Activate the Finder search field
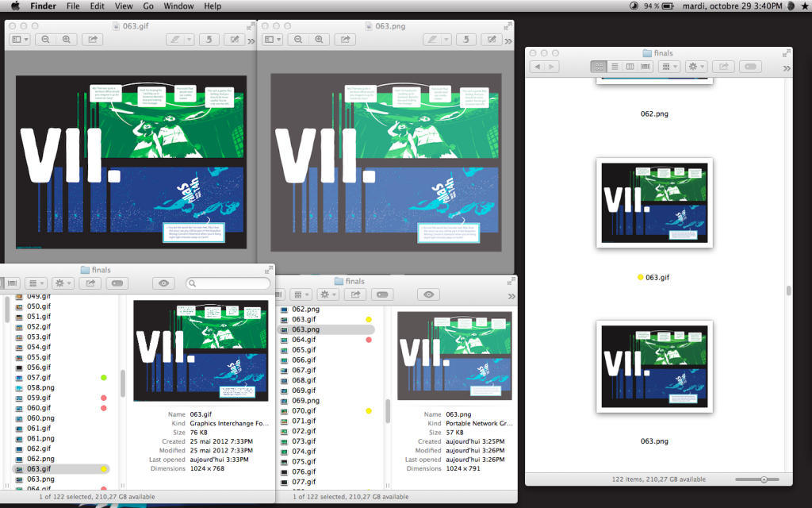The width and height of the screenshot is (812, 508). (x=228, y=283)
